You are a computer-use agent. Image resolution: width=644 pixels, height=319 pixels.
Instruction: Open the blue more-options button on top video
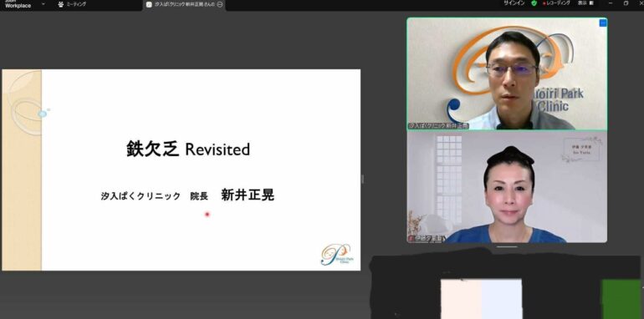click(x=602, y=23)
